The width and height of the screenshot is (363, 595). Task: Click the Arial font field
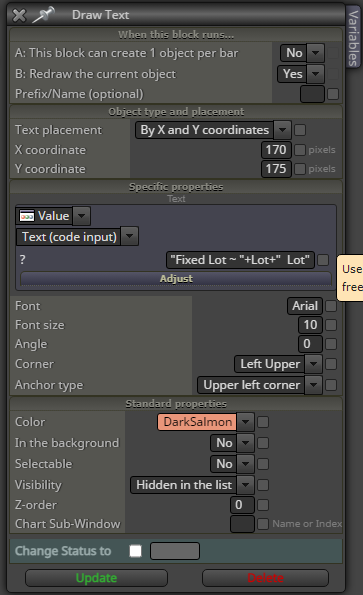(x=305, y=306)
